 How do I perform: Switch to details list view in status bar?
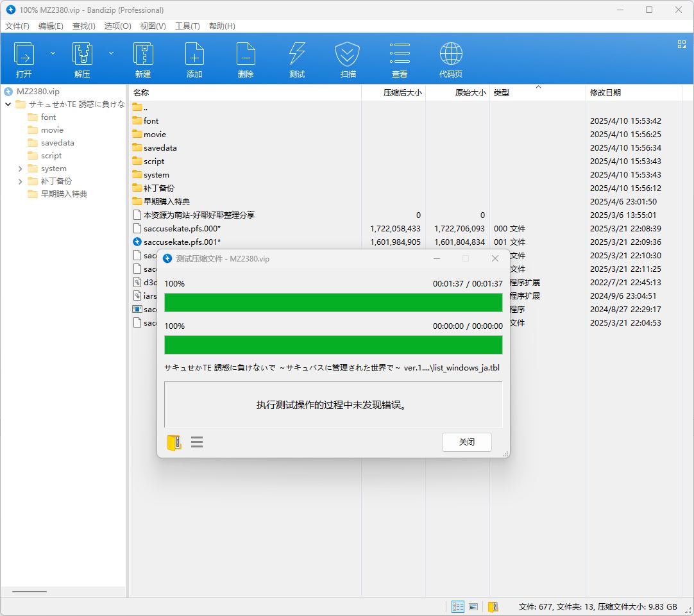point(458,606)
